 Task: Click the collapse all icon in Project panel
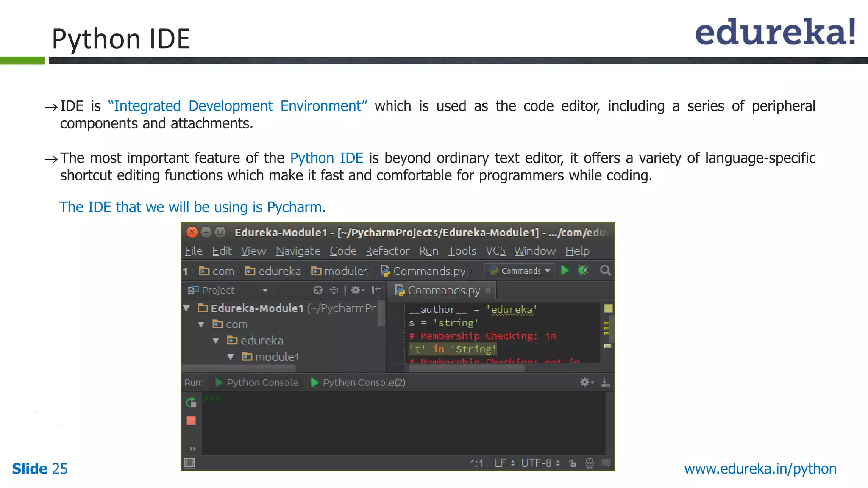tap(334, 290)
